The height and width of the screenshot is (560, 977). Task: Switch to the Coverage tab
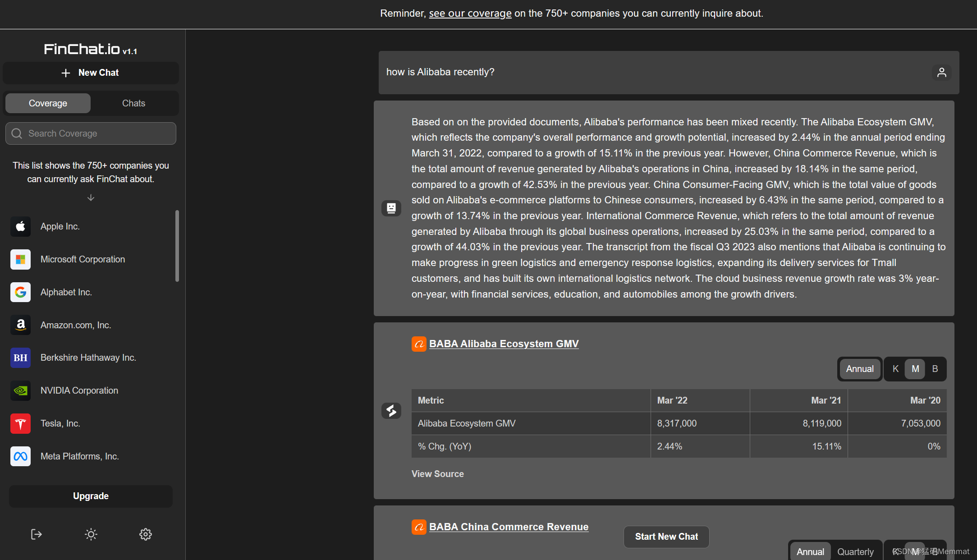coord(48,103)
